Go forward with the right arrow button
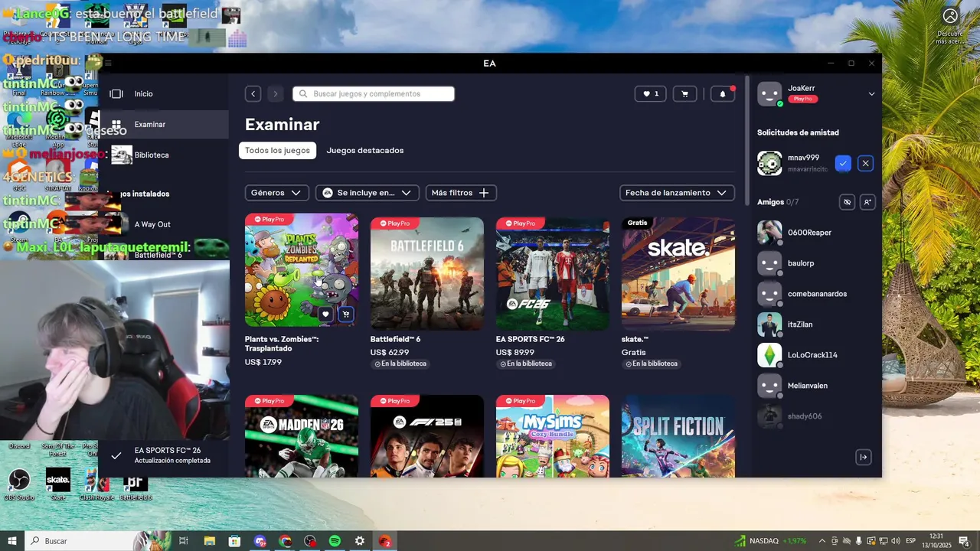 [276, 93]
